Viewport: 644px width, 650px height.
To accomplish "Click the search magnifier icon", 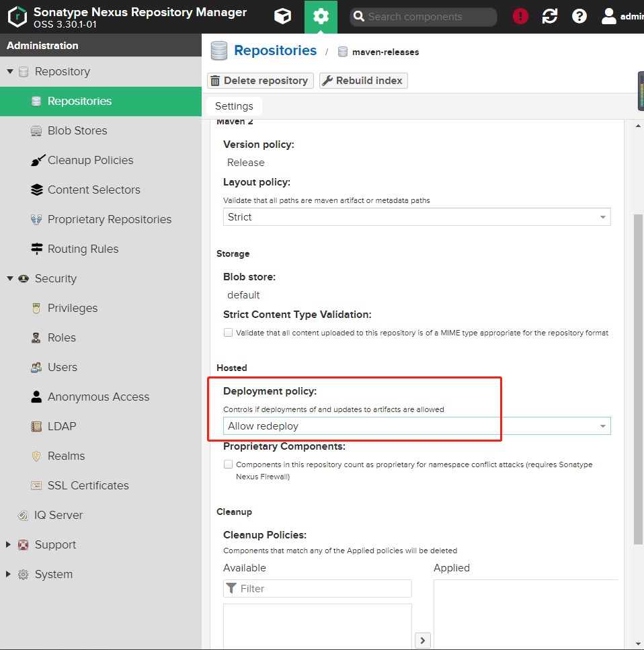I will pos(359,17).
